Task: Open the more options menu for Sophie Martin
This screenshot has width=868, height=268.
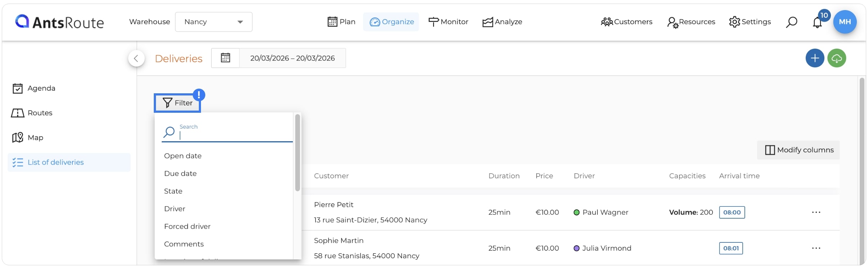Action: [x=816, y=248]
